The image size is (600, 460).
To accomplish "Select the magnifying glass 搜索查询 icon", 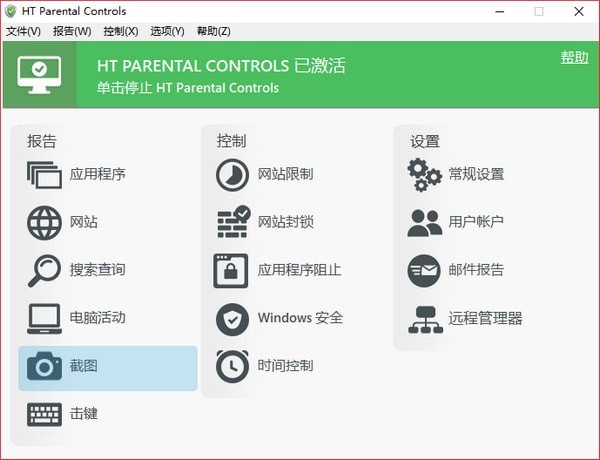I will click(x=44, y=271).
